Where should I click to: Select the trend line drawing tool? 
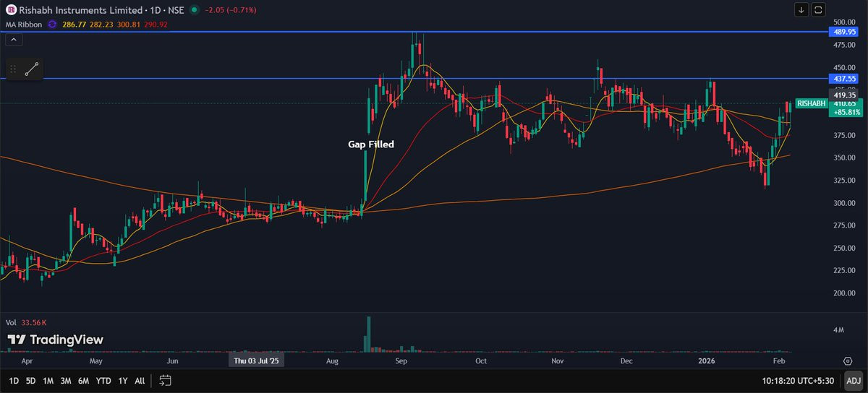(31, 70)
